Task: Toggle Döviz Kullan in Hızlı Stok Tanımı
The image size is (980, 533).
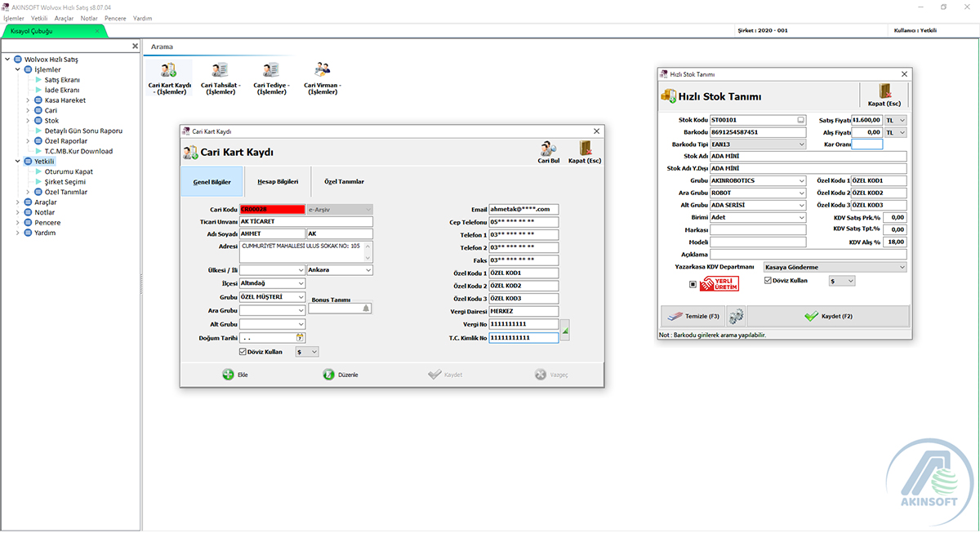Action: (768, 280)
